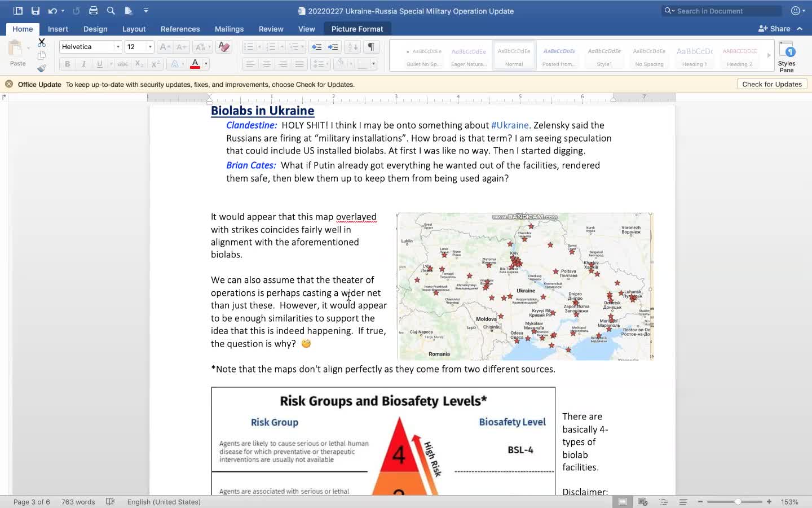Toggle Strikethrough formatting

122,64
